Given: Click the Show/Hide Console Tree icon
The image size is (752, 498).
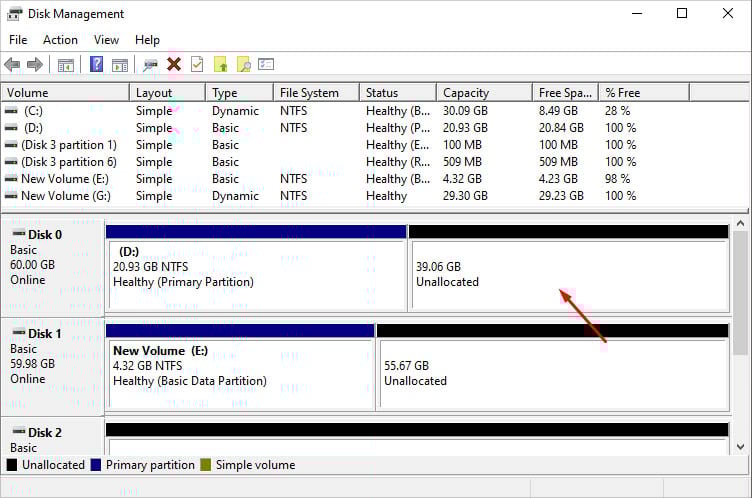Looking at the screenshot, I should (66, 65).
